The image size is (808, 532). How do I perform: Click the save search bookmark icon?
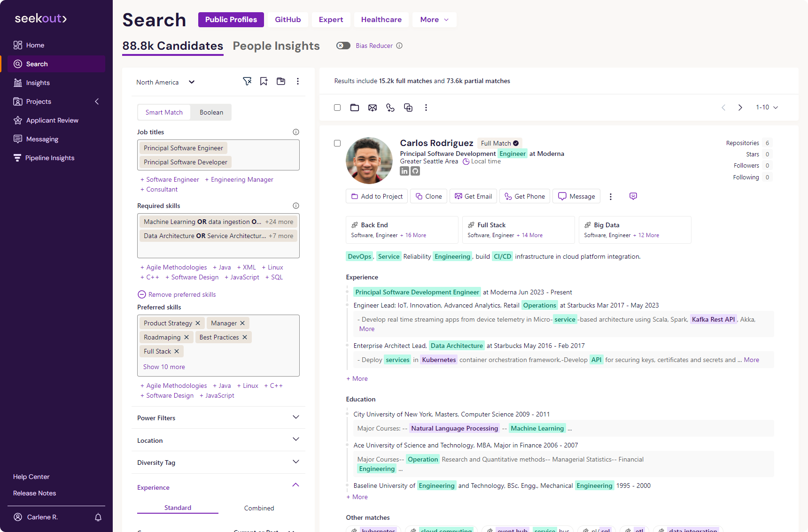(x=264, y=81)
